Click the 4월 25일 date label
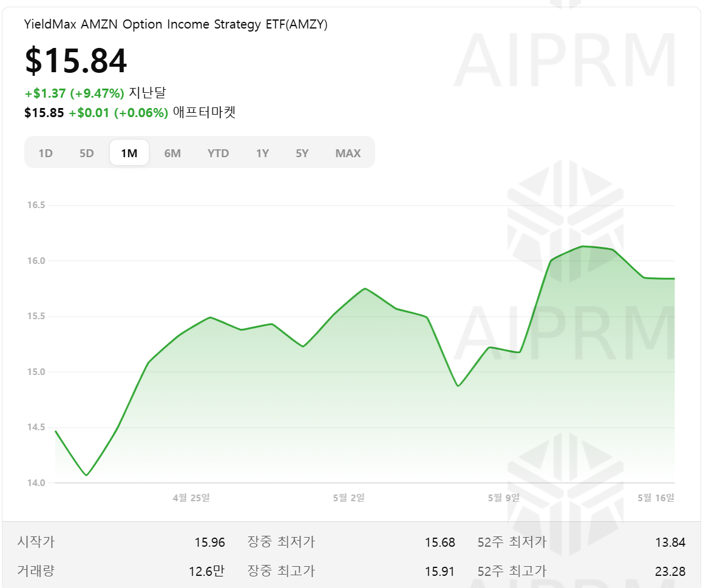 point(191,498)
